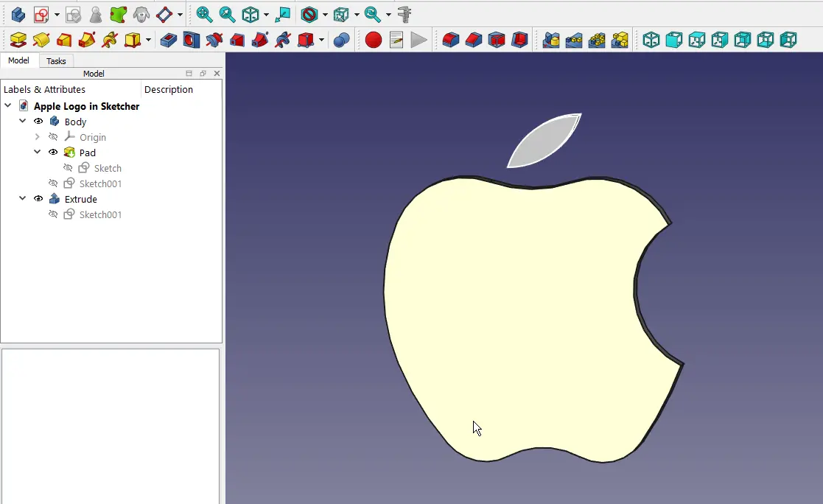Click the Create Sketch icon

point(41,14)
